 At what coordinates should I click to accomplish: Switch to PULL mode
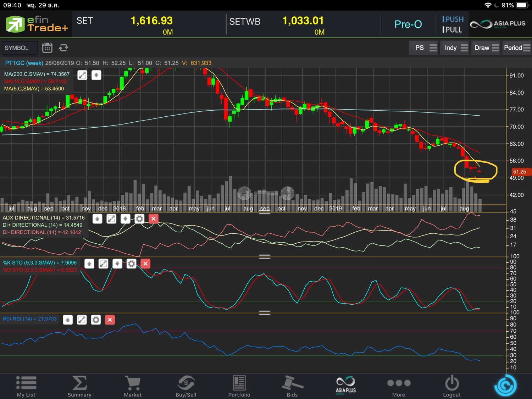452,30
